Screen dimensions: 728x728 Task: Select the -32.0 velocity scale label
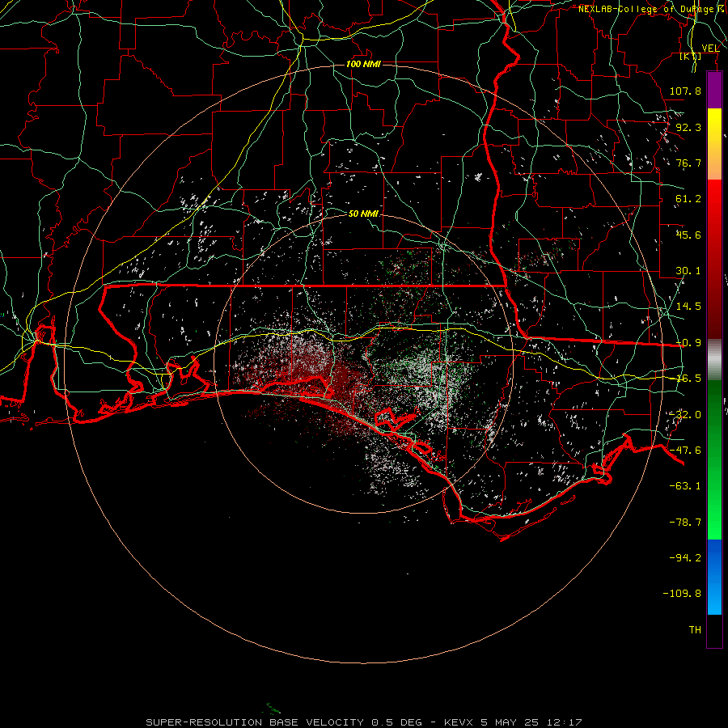(x=685, y=415)
